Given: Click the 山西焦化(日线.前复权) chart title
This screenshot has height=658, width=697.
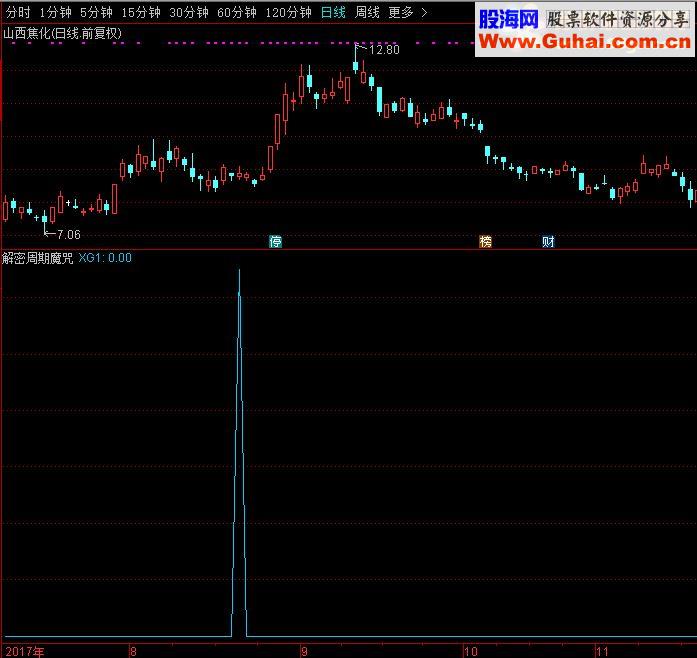Looking at the screenshot, I should click(x=62, y=33).
